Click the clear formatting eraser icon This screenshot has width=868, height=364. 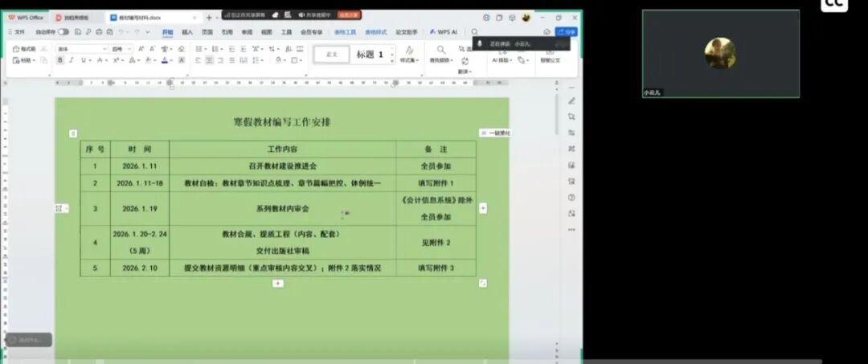point(181,49)
